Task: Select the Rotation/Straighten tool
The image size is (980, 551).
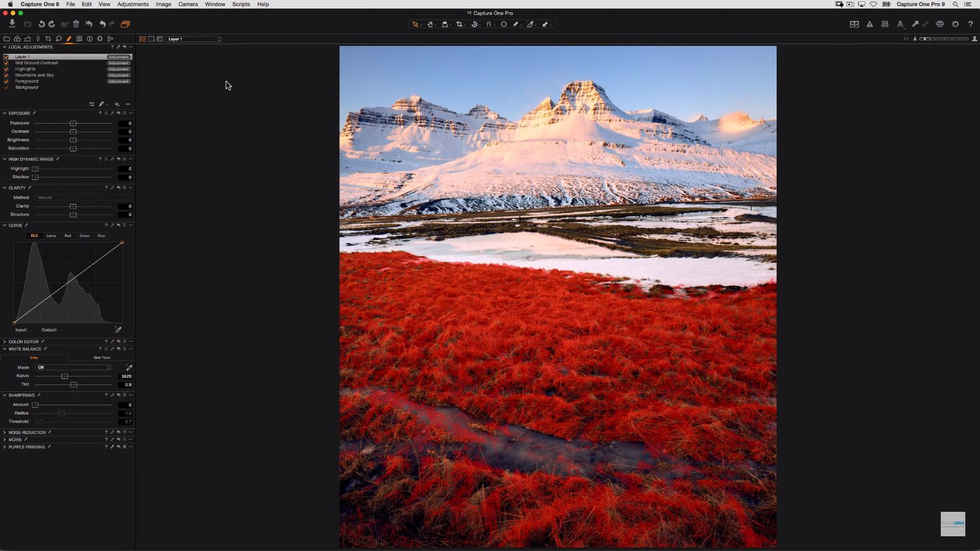Action: click(474, 24)
